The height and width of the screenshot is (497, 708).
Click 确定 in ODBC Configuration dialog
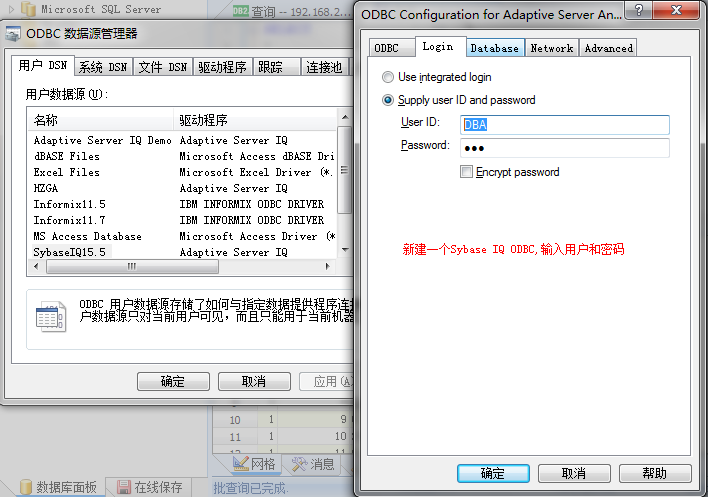tap(493, 473)
